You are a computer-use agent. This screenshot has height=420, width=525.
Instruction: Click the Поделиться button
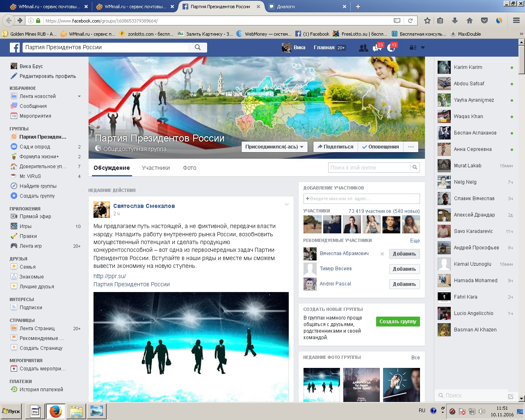point(336,147)
